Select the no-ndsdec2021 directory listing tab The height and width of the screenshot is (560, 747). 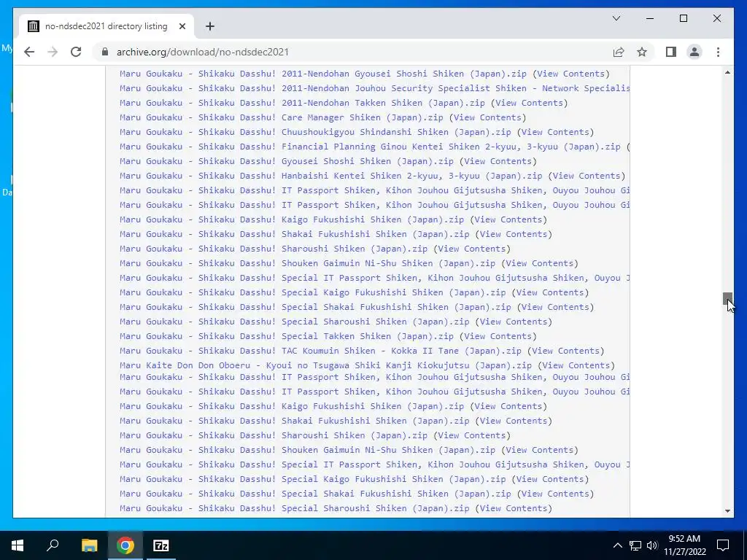pyautogui.click(x=106, y=26)
